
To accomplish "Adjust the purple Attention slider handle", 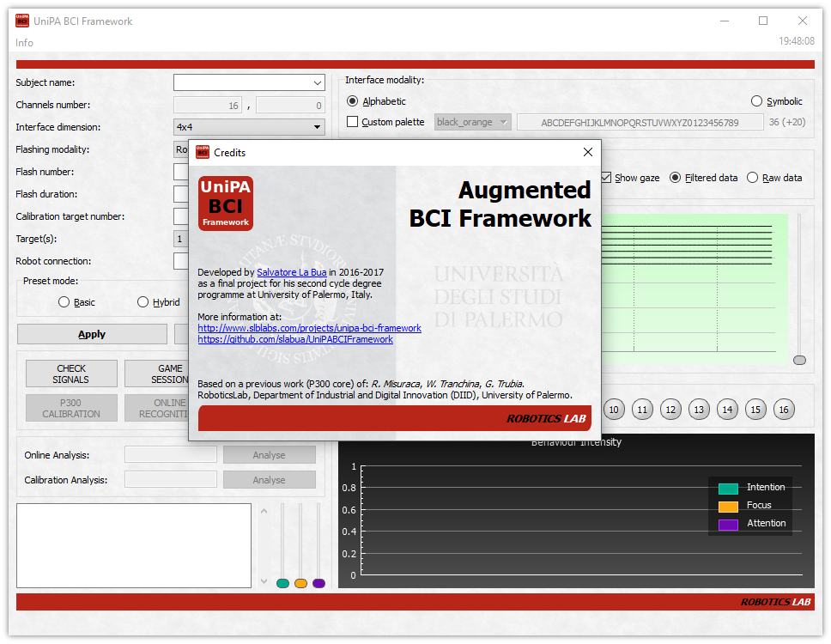I will point(319,583).
